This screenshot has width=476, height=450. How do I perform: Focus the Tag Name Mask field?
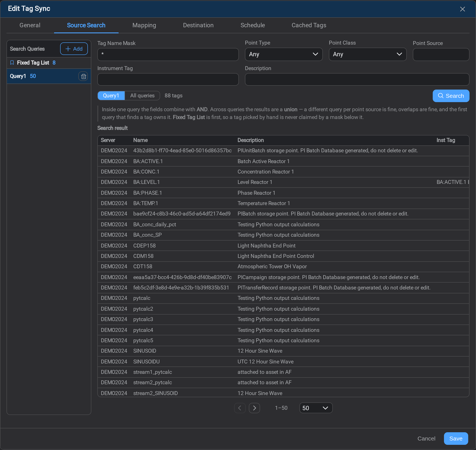[x=168, y=55]
